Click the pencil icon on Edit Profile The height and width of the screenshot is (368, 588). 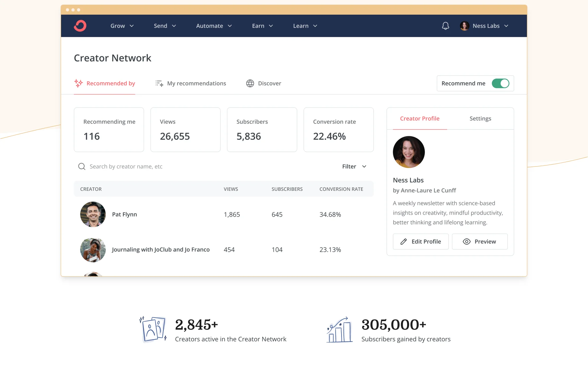point(404,242)
